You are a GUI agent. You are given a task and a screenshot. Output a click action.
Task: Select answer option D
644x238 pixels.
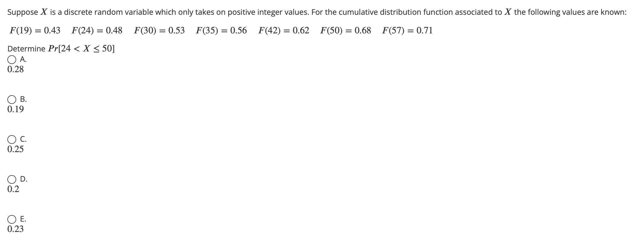pos(12,179)
